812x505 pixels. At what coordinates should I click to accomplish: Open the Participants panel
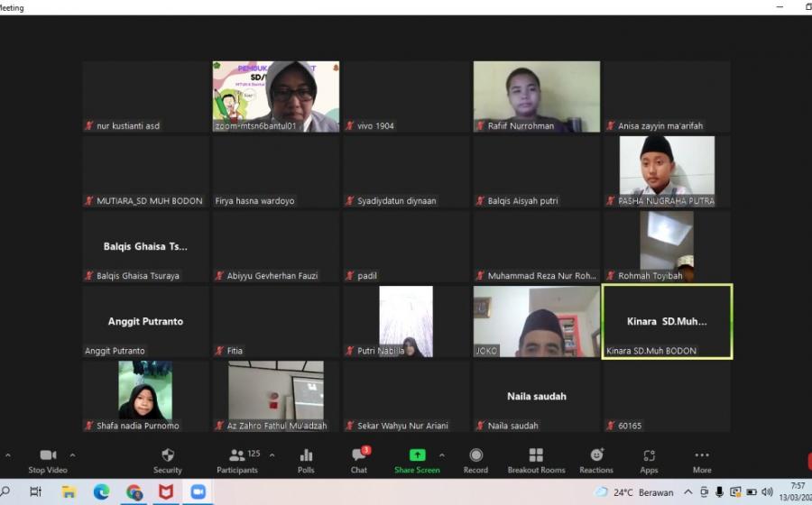pos(237,455)
